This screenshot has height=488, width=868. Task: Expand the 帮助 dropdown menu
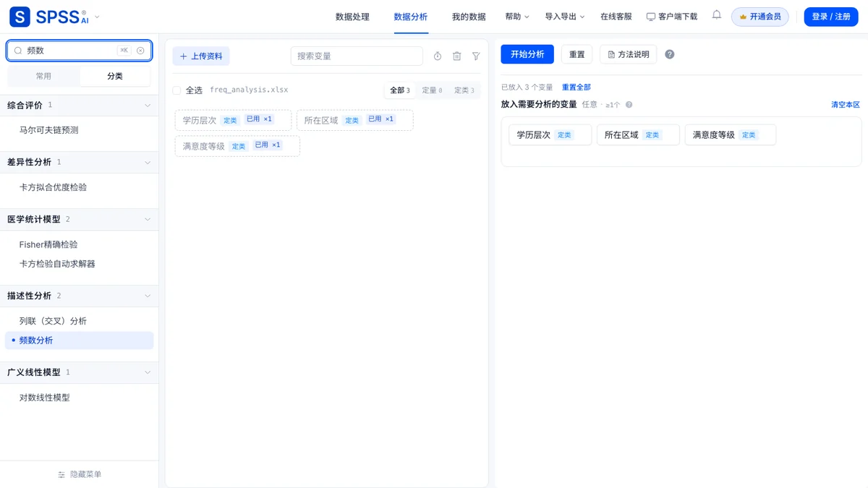coord(517,17)
